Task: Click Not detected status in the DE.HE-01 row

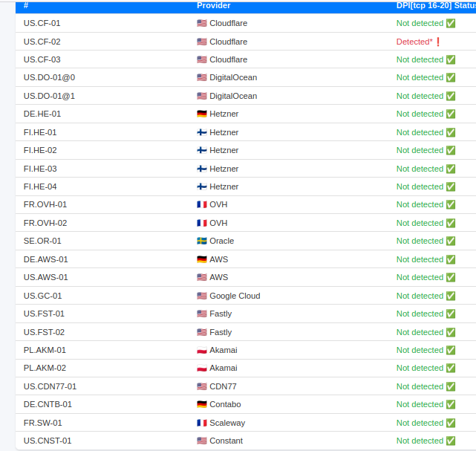Action: click(420, 114)
